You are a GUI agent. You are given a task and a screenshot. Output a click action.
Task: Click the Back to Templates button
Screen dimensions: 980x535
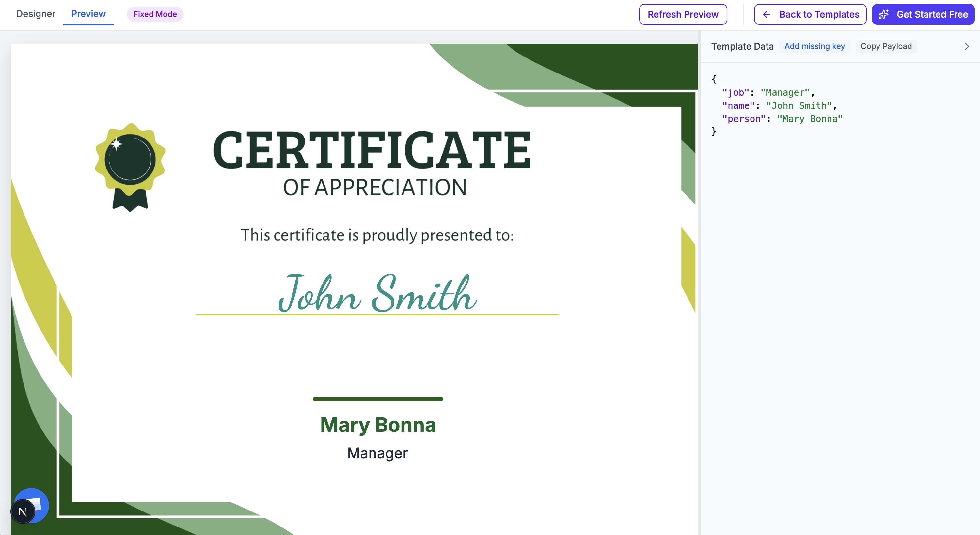(810, 14)
